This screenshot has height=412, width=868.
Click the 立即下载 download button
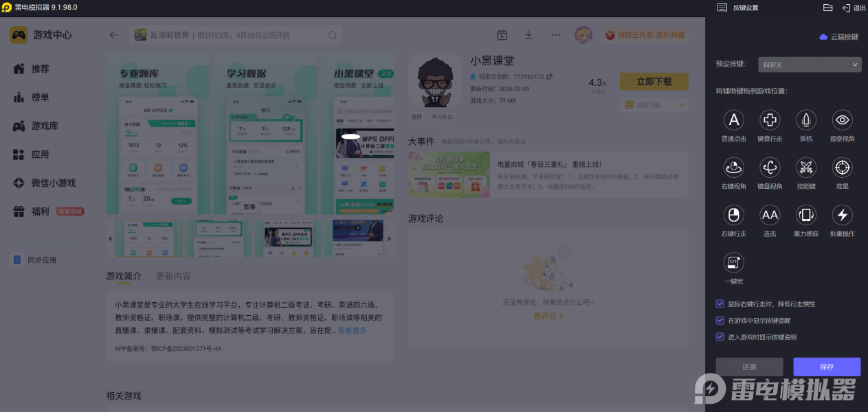pos(654,81)
